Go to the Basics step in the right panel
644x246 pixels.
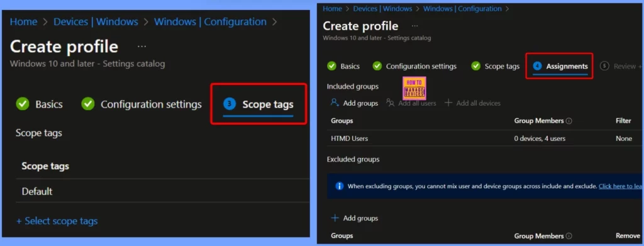[x=343, y=66]
